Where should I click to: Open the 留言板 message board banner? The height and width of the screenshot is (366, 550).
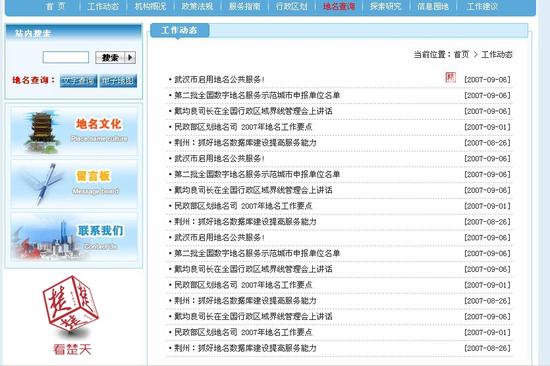(74, 184)
